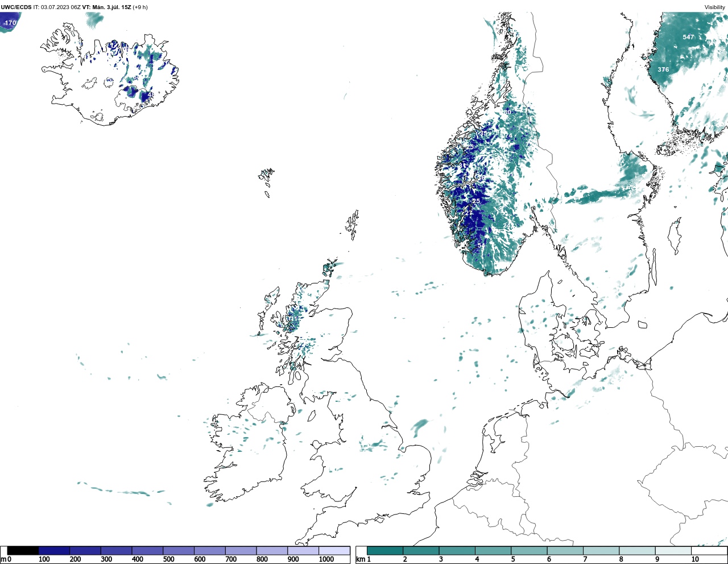Click the 700–800 m legend swatch
The width and height of the screenshot is (728, 564).
pyautogui.click(x=241, y=550)
